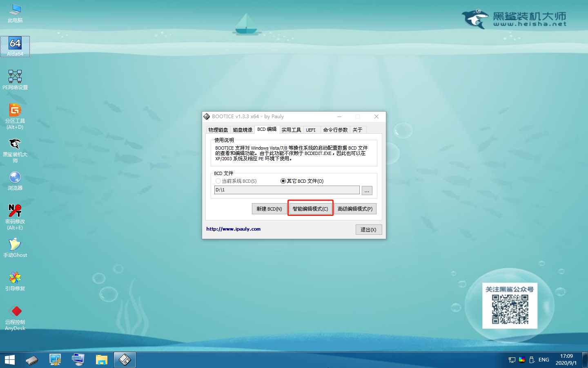Click the network tray icon
The image size is (588, 368).
click(512, 360)
